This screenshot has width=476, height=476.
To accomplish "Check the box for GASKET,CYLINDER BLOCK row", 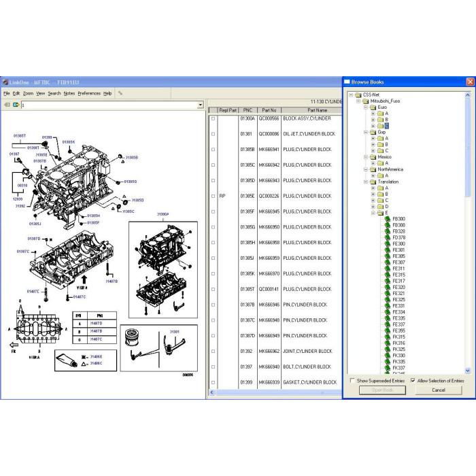I will 213,382.
